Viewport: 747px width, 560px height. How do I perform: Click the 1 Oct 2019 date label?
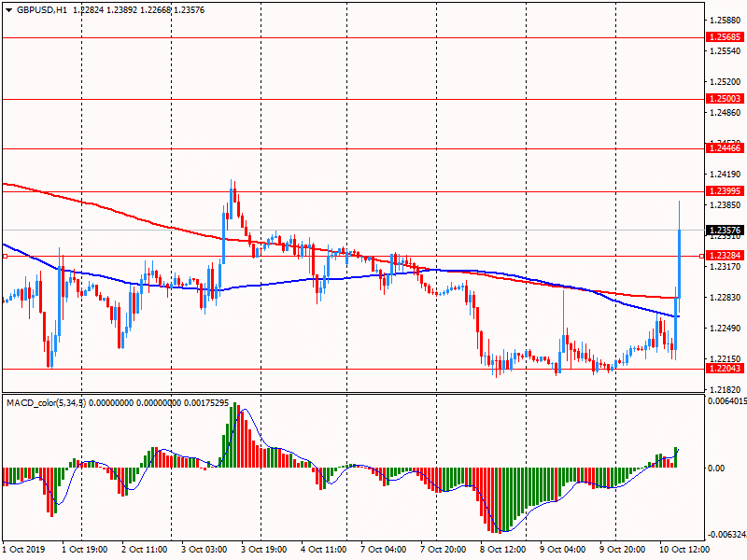click(x=22, y=550)
